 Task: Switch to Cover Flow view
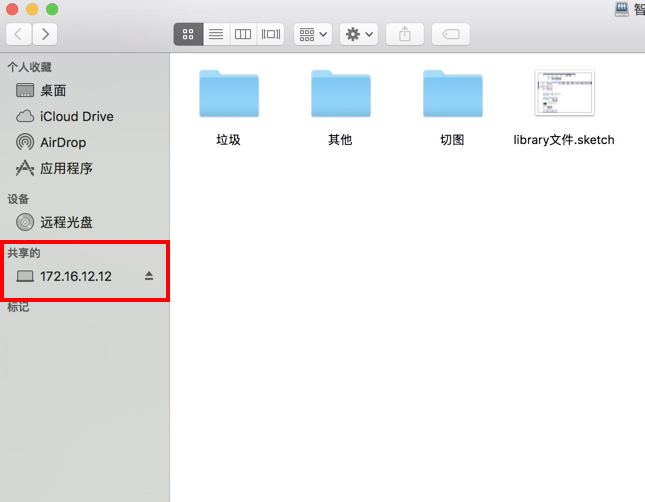(x=270, y=34)
